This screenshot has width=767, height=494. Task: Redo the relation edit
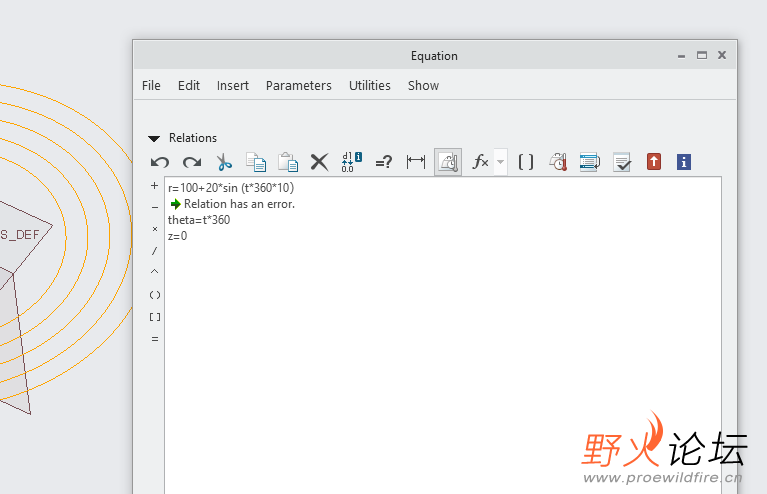192,162
